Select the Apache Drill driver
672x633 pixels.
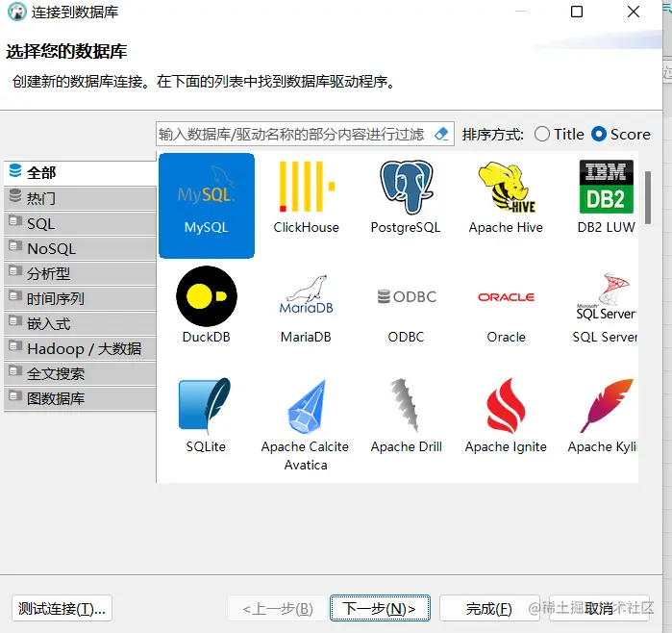point(406,416)
